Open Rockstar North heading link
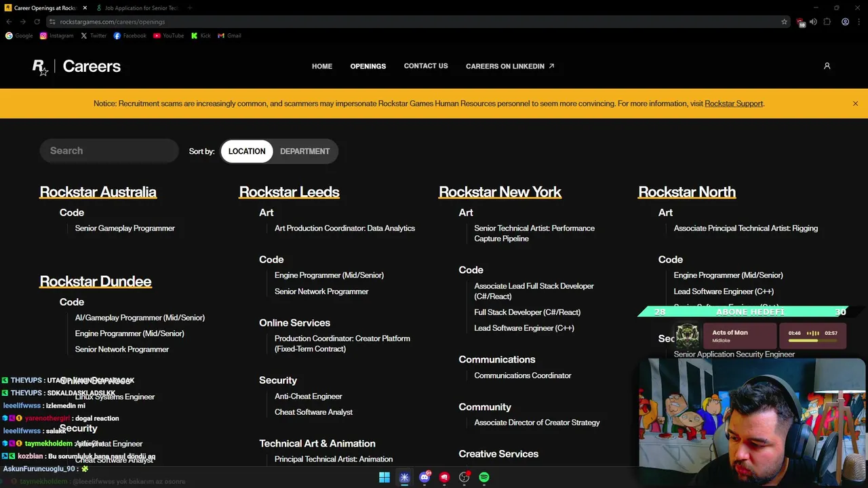868x488 pixels. point(687,192)
